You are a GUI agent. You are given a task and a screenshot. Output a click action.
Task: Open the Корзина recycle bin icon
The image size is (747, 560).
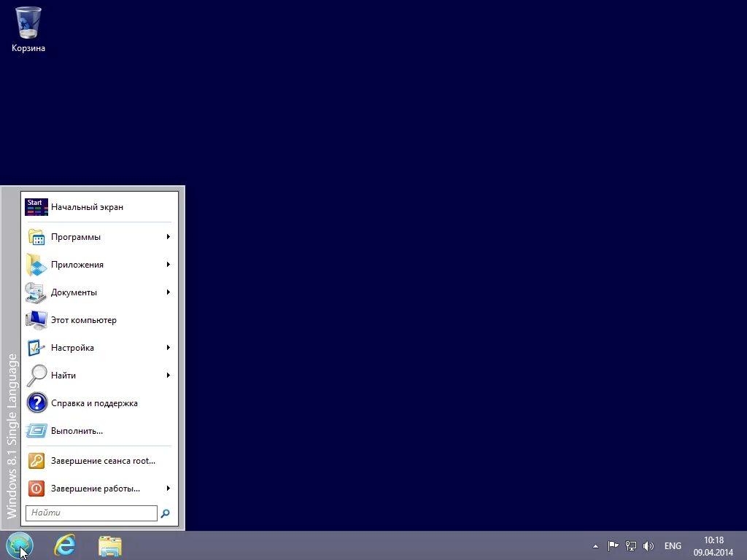[x=28, y=23]
